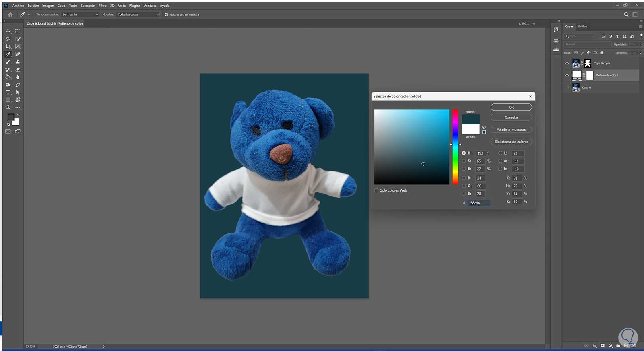
Task: Select the Clone Stamp tool
Action: click(x=18, y=62)
